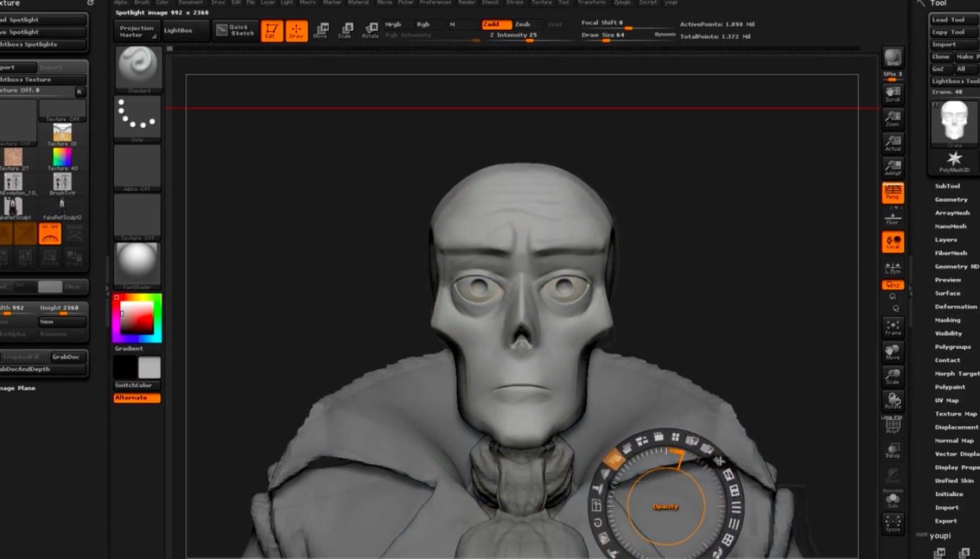Toggle Local symmetry mode button

(893, 242)
